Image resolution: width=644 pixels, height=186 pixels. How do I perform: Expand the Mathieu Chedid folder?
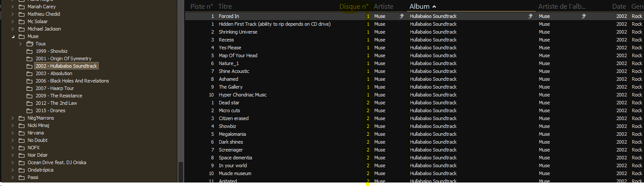pyautogui.click(x=13, y=14)
